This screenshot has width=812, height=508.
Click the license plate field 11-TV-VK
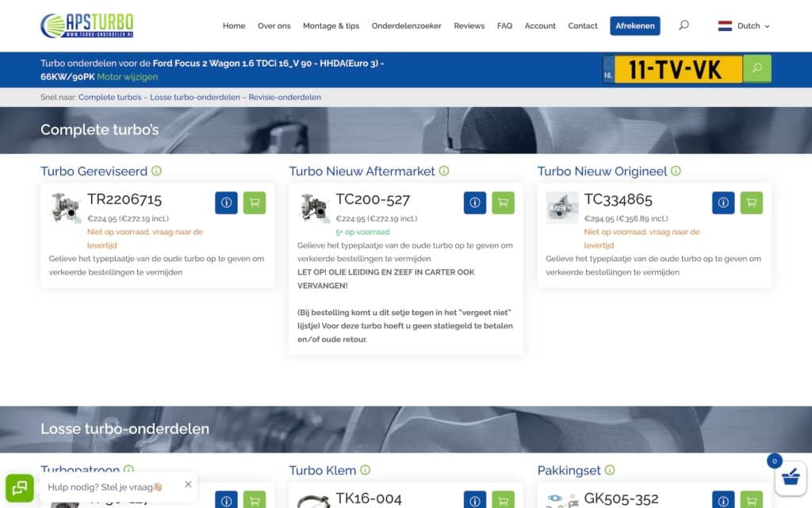coord(679,69)
